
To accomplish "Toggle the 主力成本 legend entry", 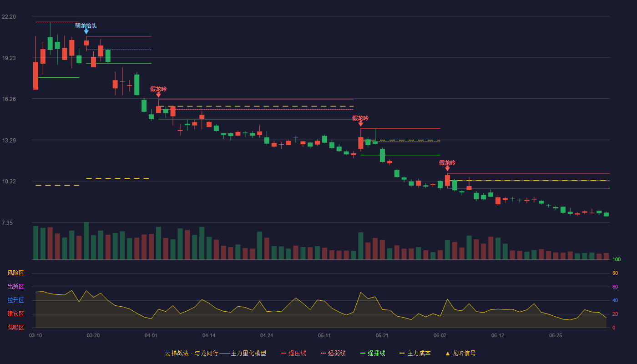I will 415,353.
